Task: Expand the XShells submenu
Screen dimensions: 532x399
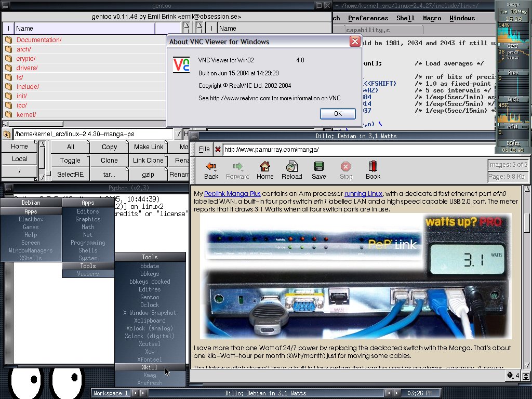Action: pos(31,258)
